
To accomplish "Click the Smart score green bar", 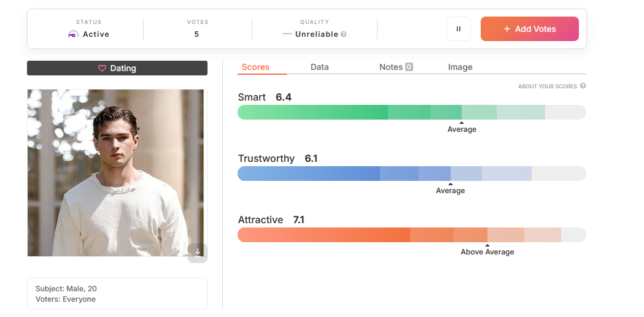I will [x=411, y=112].
